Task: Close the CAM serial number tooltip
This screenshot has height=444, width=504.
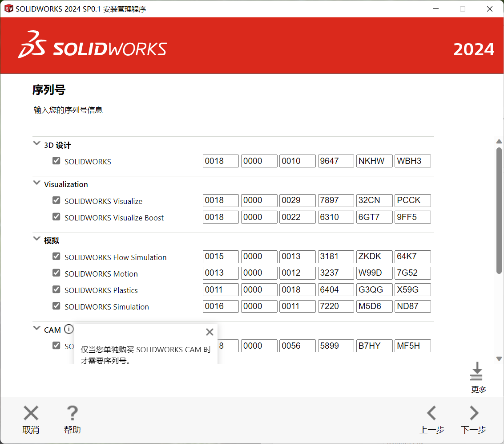Action: [x=210, y=332]
